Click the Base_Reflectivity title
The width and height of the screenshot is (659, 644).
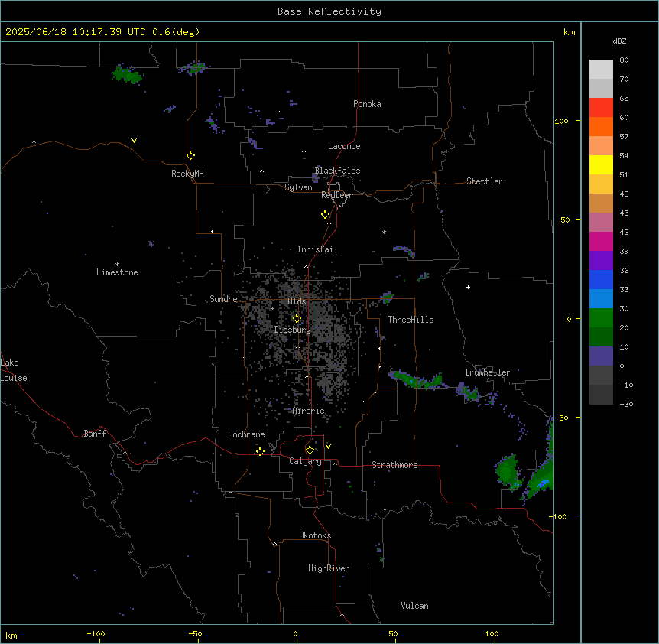pyautogui.click(x=329, y=11)
